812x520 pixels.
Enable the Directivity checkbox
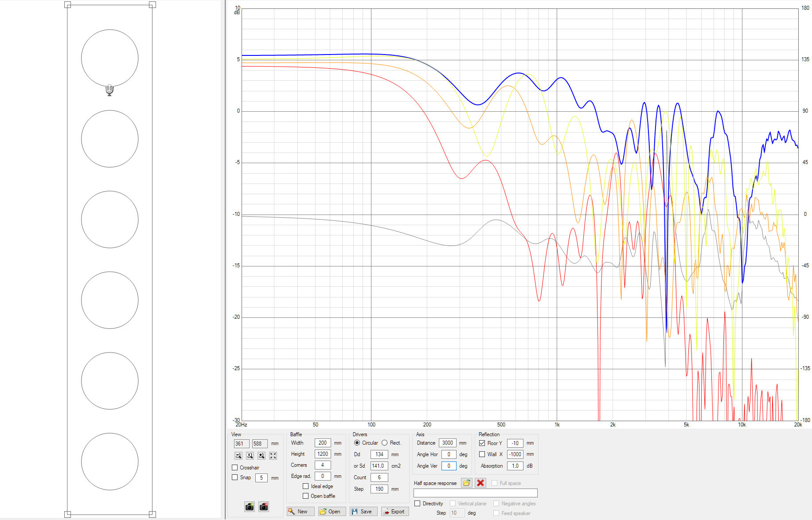[x=418, y=504]
